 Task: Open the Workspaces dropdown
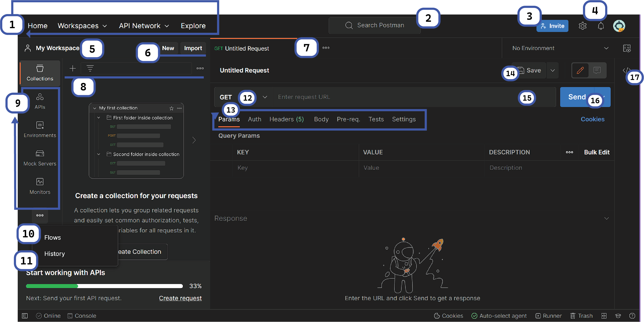click(82, 26)
